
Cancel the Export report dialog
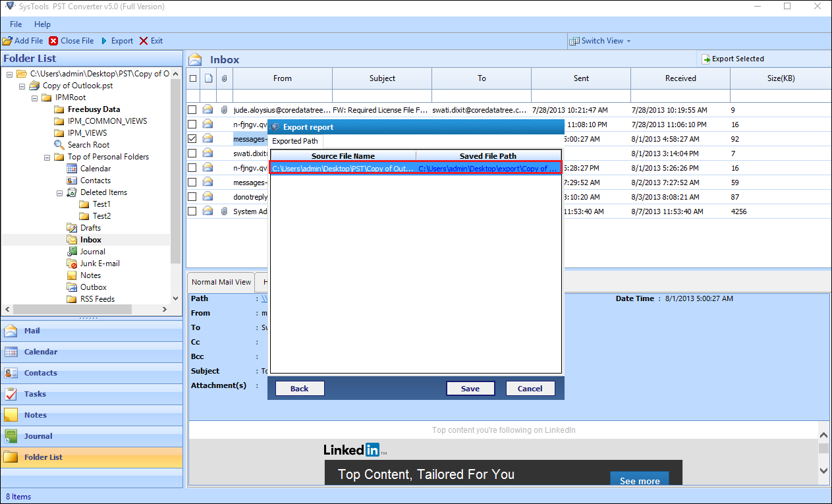[x=530, y=388]
